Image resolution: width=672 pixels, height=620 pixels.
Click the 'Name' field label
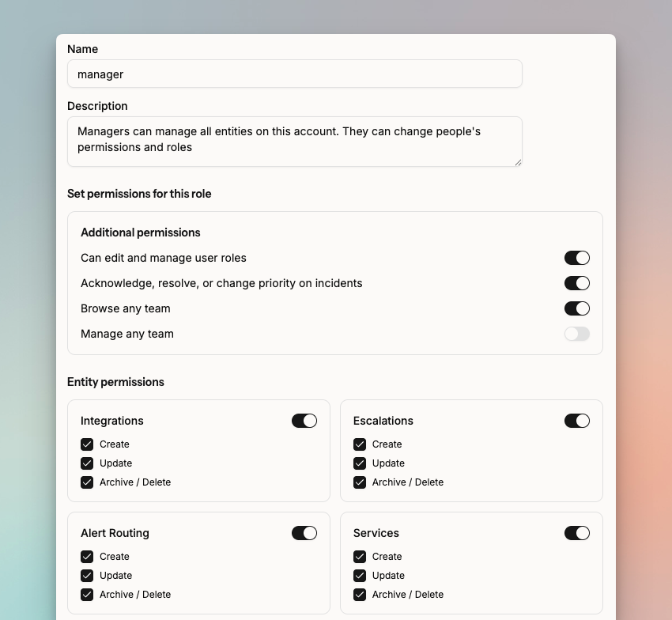click(x=83, y=49)
